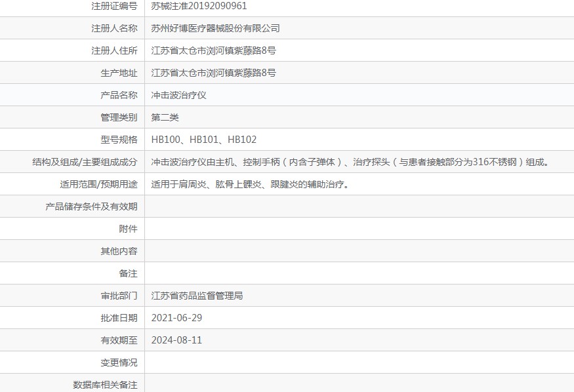574x392 pixels.
Task: Select the 适用范围/预期用途 label
Action: [99, 184]
